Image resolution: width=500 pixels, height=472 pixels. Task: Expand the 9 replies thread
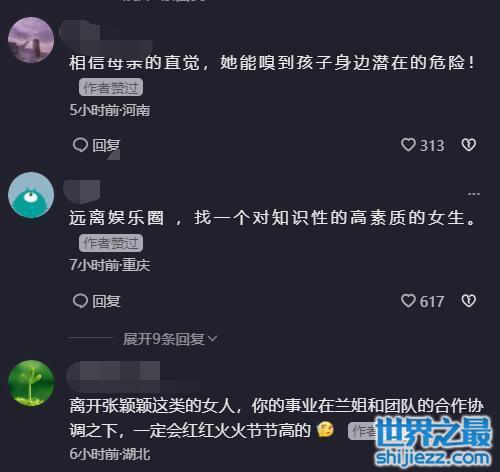click(x=170, y=339)
